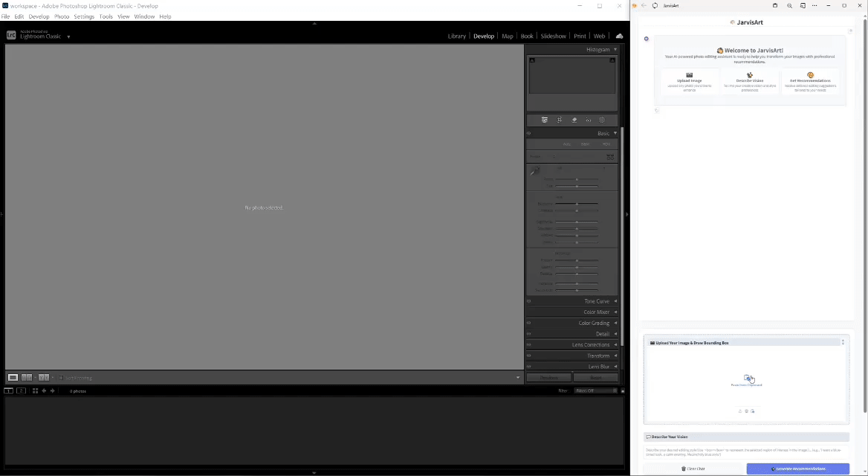Open the Masking tool
Screen dimensions: 868x476
(x=602, y=120)
